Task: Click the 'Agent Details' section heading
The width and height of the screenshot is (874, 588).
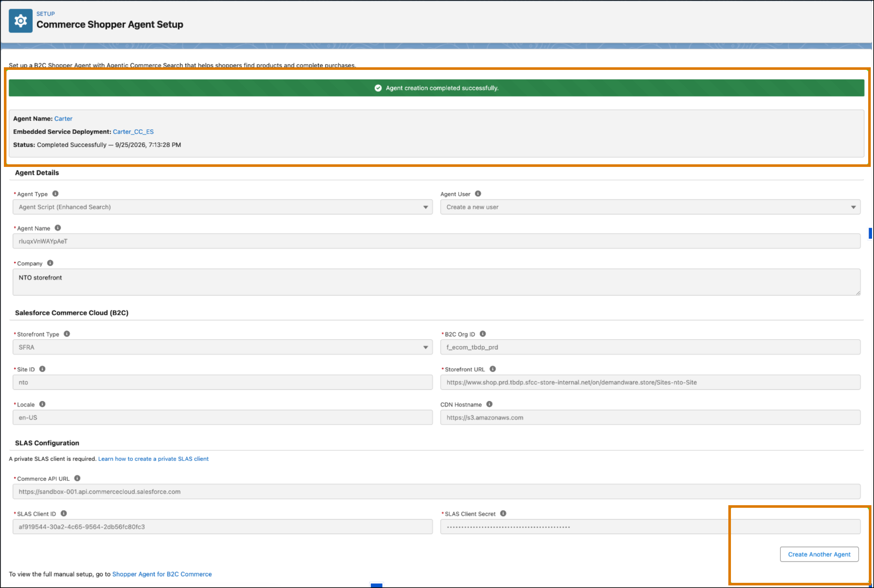Action: 37,172
